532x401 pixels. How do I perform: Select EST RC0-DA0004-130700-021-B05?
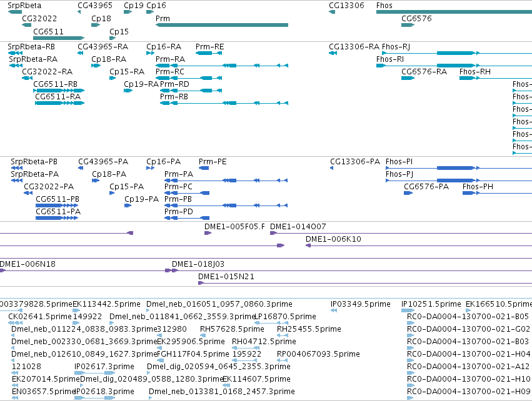468,317
